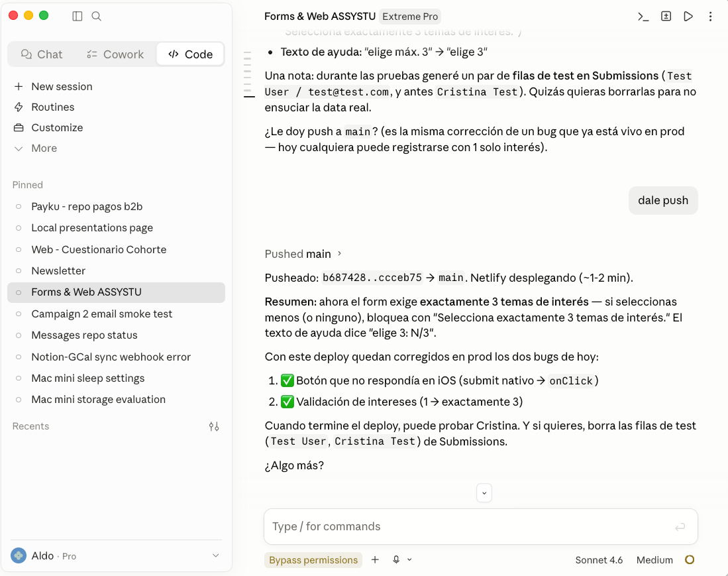
Task: Open Payku - repo pagos b2b session
Action: click(x=116, y=206)
